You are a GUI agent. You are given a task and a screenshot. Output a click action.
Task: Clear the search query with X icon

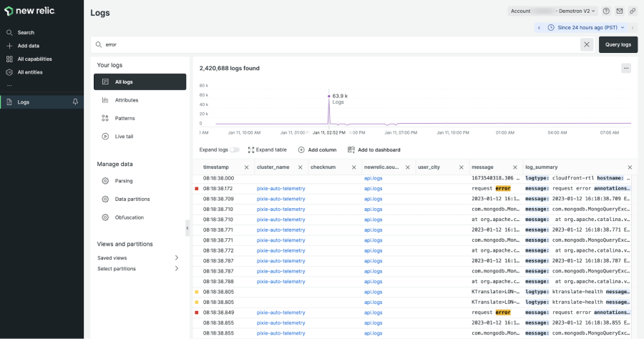[587, 44]
